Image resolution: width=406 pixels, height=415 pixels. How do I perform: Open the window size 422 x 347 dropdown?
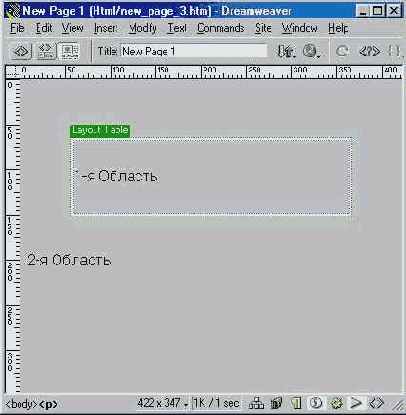(162, 404)
